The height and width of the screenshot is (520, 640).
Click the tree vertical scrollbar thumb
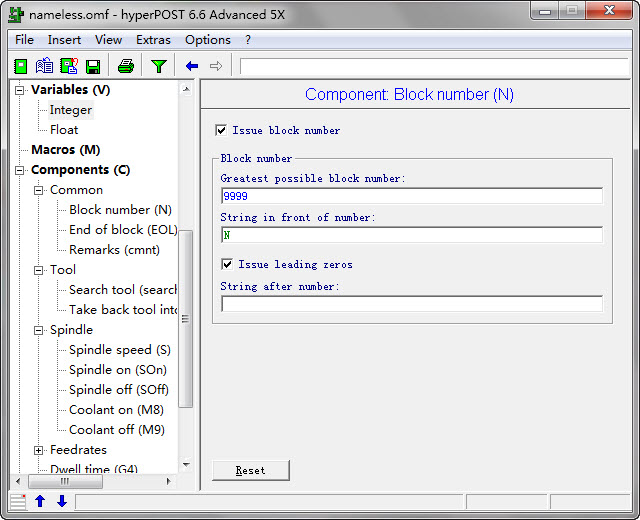[x=186, y=319]
